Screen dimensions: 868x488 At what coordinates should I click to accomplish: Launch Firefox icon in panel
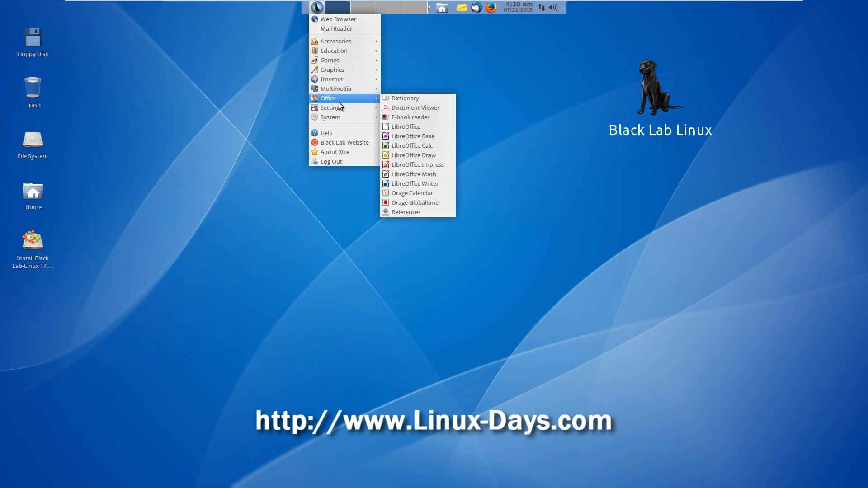(x=491, y=7)
